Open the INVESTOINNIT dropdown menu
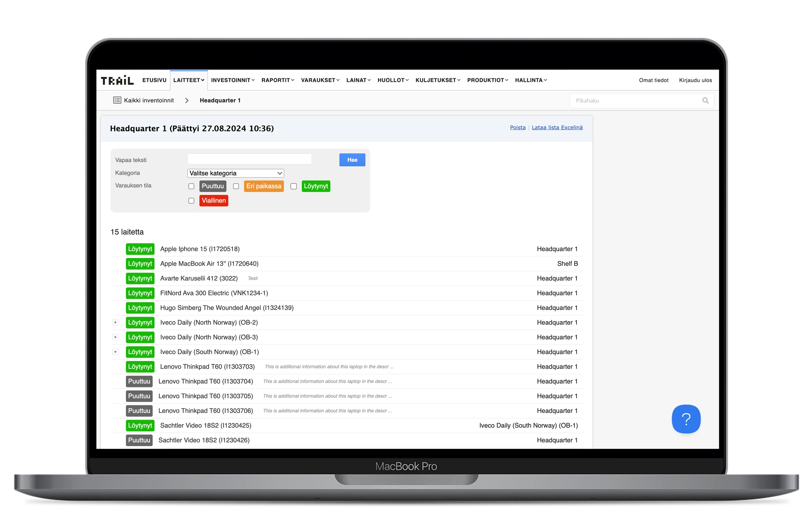The image size is (812, 517). pyautogui.click(x=233, y=80)
